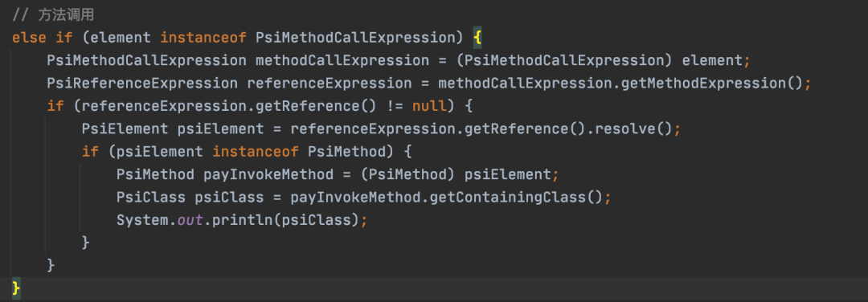868x302 pixels.
Task: Click 'instanceof' in the else-if condition
Action: tap(203, 38)
